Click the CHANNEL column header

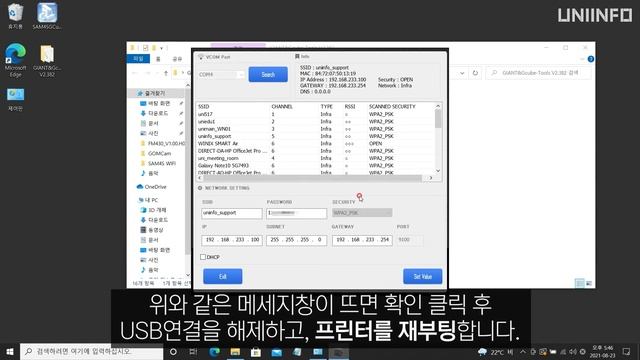[282, 107]
